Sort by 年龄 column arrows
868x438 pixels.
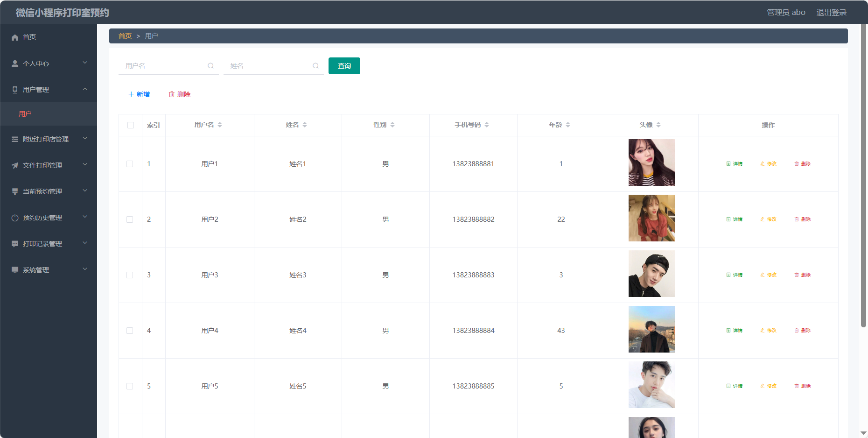point(568,125)
